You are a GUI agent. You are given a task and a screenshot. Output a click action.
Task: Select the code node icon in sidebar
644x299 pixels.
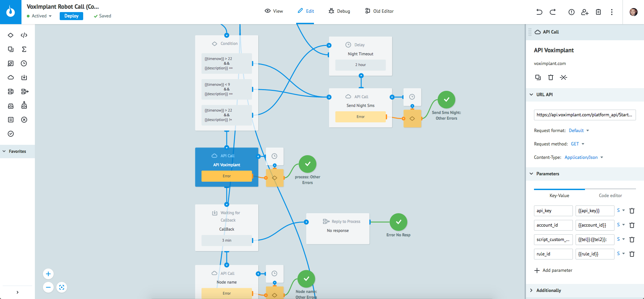click(24, 35)
